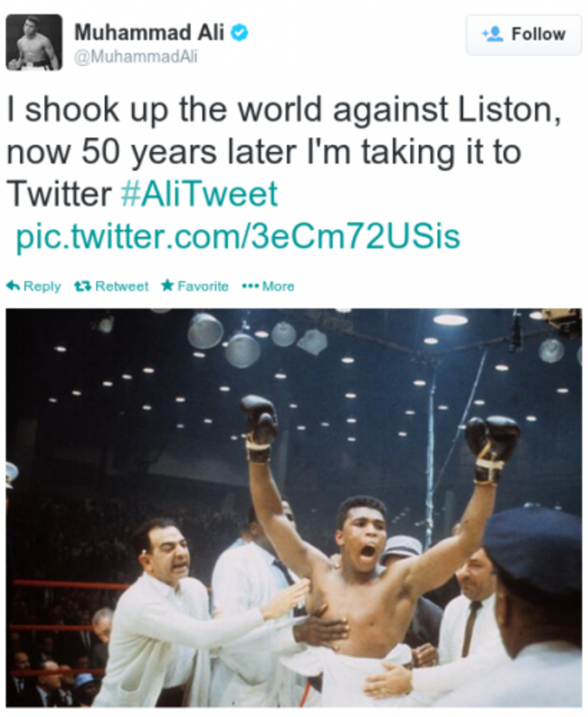Mark tweet with the Favorite label

click(203, 286)
